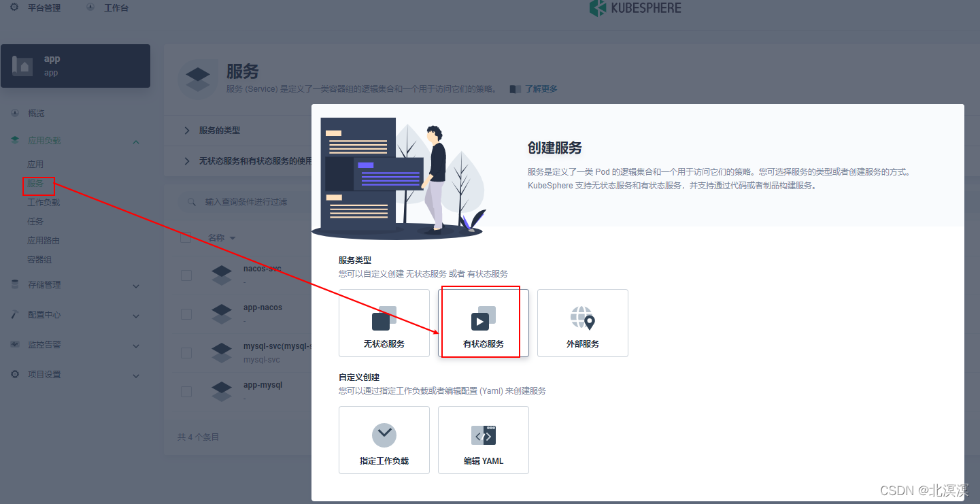Click the nacos-svc service icon
The image size is (980, 504).
pyautogui.click(x=222, y=275)
